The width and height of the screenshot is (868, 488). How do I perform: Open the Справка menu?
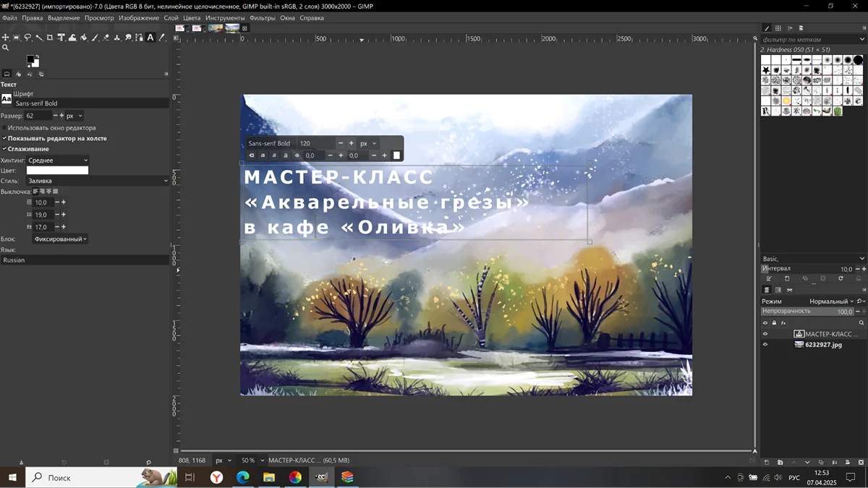(x=312, y=18)
